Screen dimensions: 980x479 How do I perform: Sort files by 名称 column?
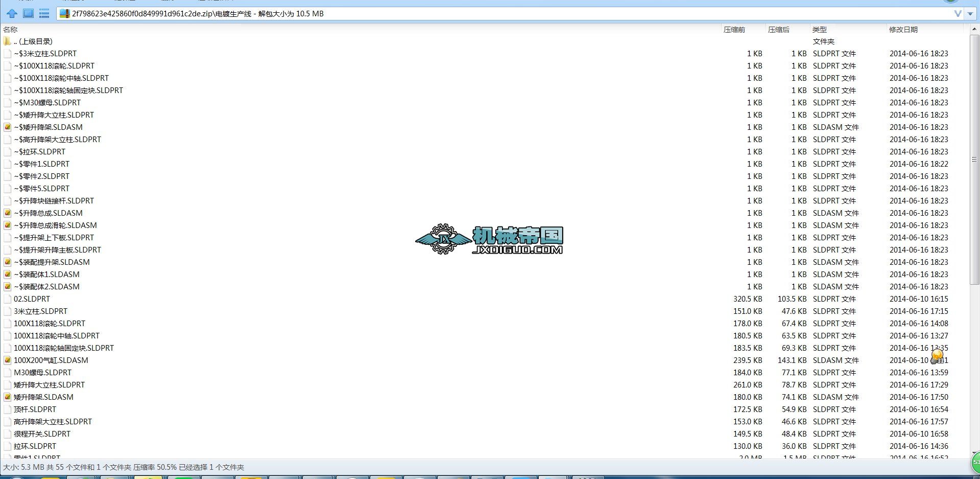pyautogui.click(x=10, y=30)
